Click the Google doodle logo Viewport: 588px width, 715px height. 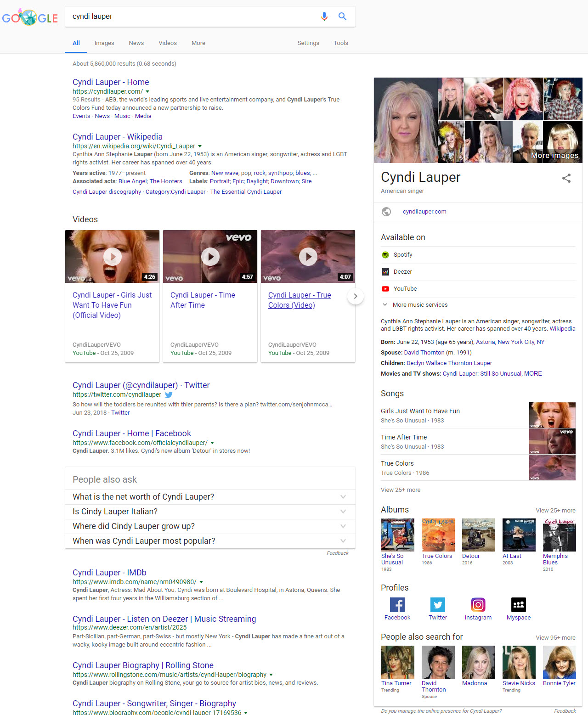coord(30,17)
